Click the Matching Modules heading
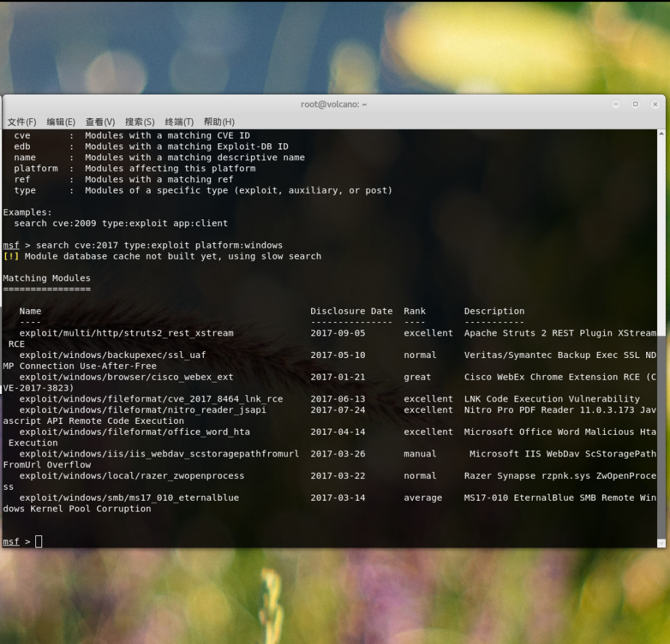The height and width of the screenshot is (644, 670). (47, 279)
